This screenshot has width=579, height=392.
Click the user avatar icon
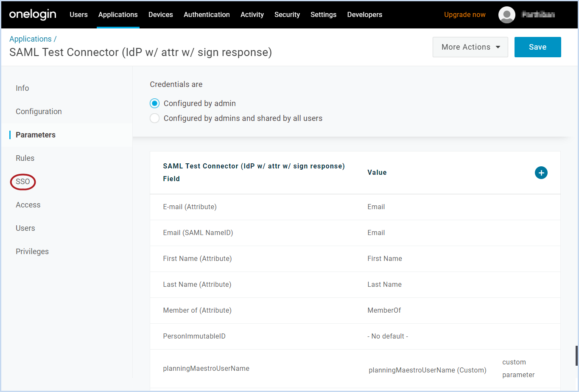506,15
